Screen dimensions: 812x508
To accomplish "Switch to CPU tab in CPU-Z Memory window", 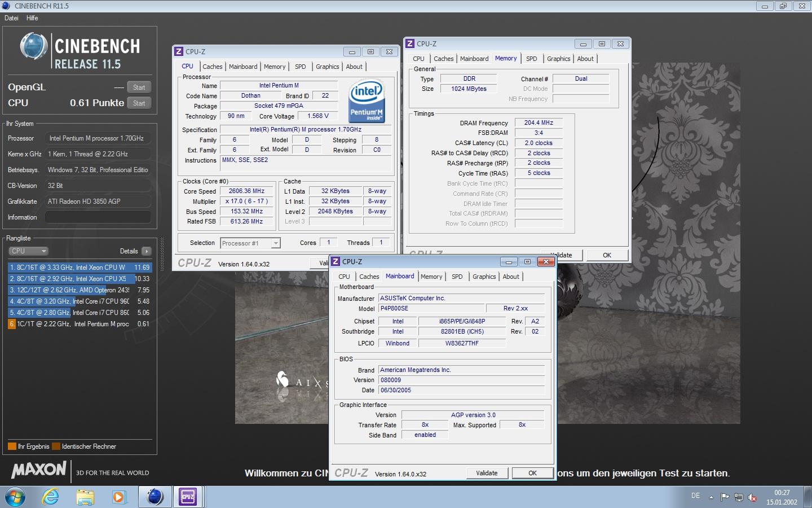I will (418, 59).
